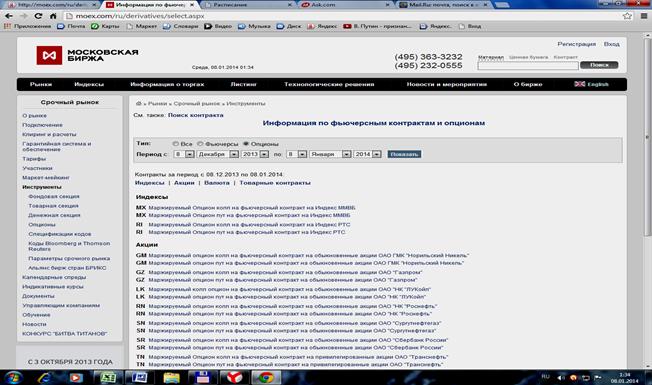The image size is (652, 385).
Task: Open the end day dropdown
Action: click(297, 154)
